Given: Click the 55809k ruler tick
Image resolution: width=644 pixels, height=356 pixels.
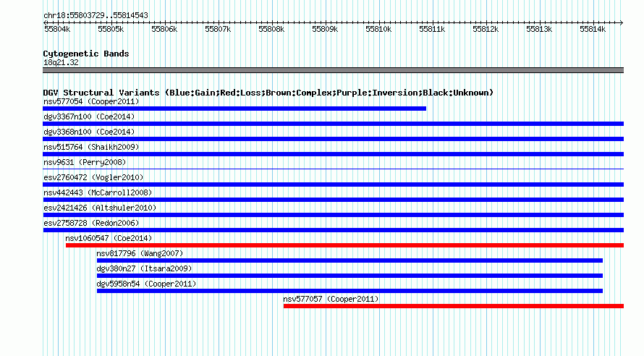Looking at the screenshot, I should (326, 29).
